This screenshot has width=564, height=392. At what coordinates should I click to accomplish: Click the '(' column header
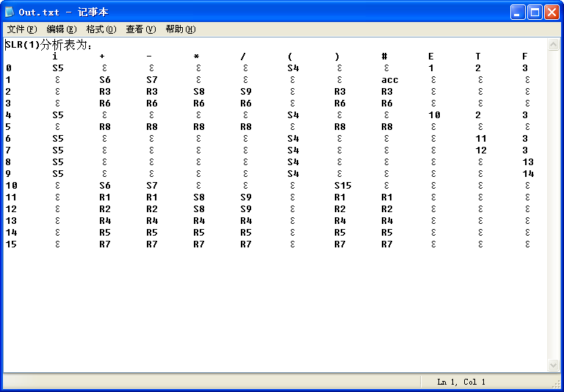290,57
